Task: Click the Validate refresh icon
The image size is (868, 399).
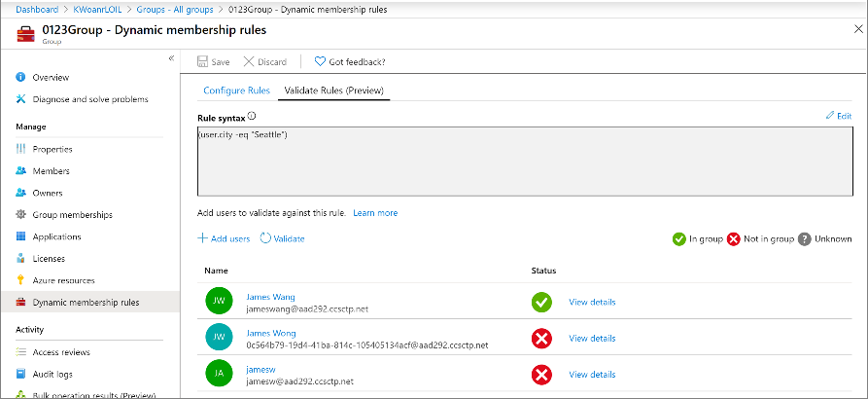Action: [x=265, y=238]
